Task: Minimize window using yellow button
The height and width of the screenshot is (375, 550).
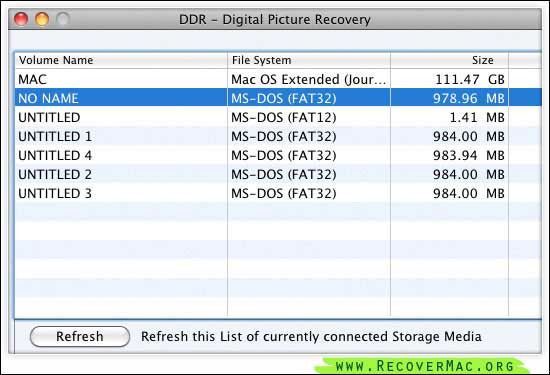Action: [x=42, y=19]
